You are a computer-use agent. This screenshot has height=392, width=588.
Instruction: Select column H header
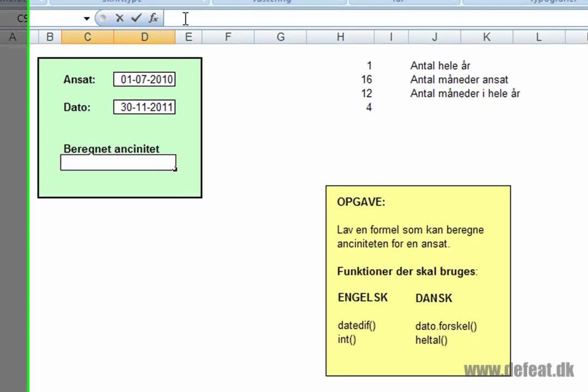(x=340, y=37)
